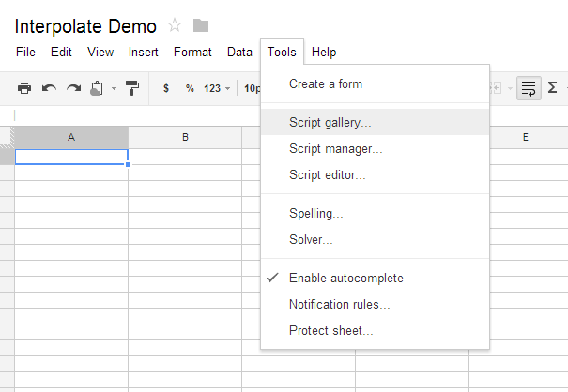Click the clipboard paste icon
This screenshot has width=568, height=392.
tap(97, 88)
